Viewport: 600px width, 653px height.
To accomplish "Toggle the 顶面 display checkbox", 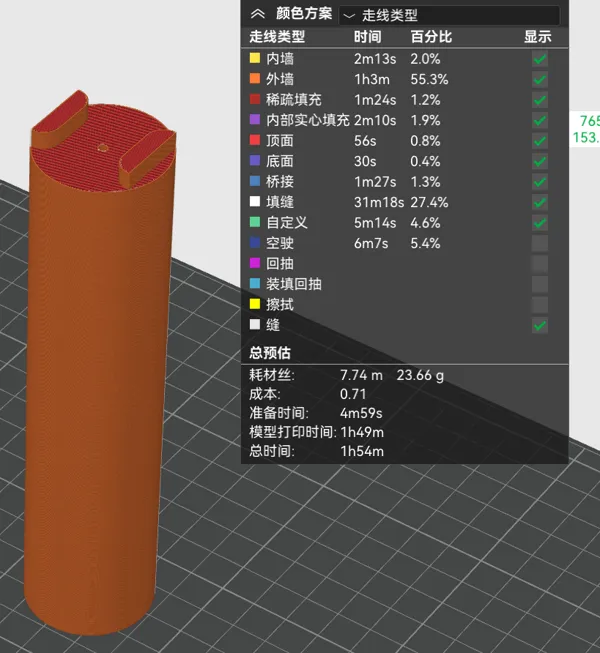I will (540, 141).
